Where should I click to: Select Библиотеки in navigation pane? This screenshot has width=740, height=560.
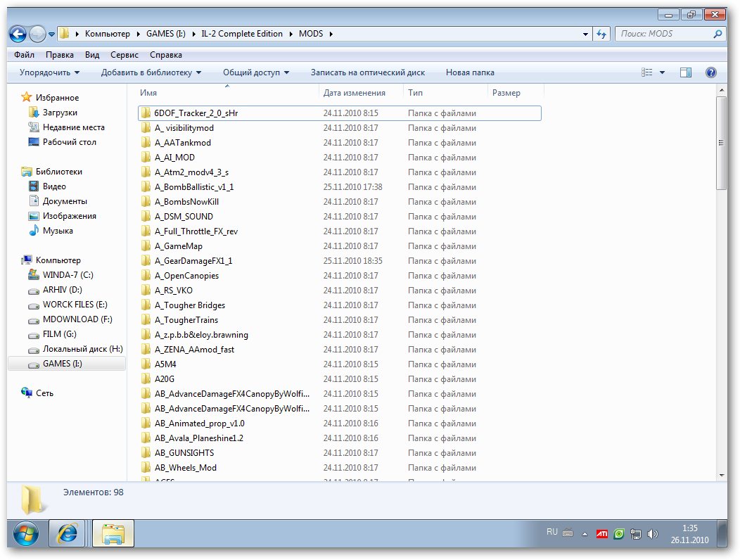pyautogui.click(x=59, y=172)
